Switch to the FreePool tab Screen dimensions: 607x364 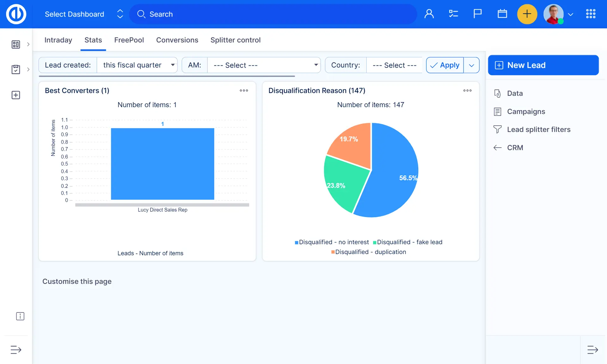point(129,40)
